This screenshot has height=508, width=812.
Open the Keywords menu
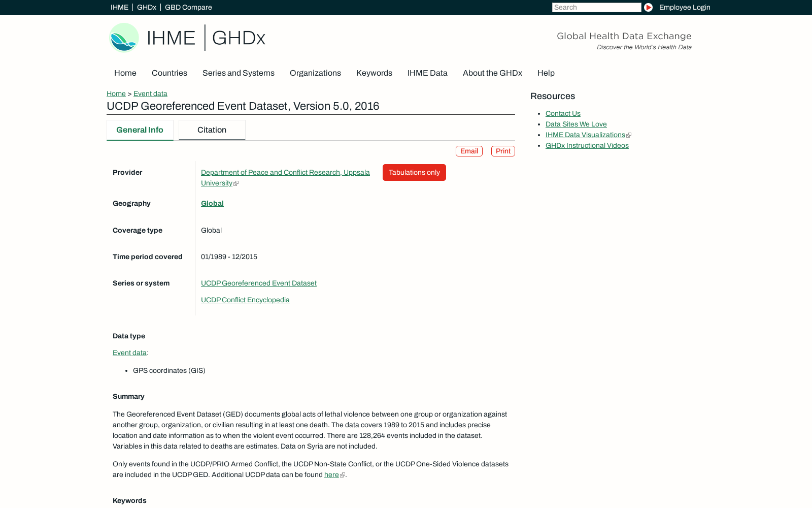pos(374,73)
